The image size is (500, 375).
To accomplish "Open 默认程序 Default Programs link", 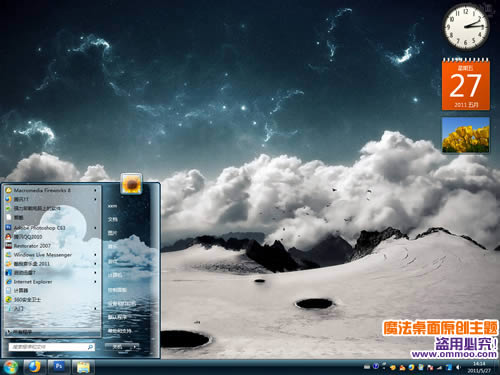I will coord(117,317).
